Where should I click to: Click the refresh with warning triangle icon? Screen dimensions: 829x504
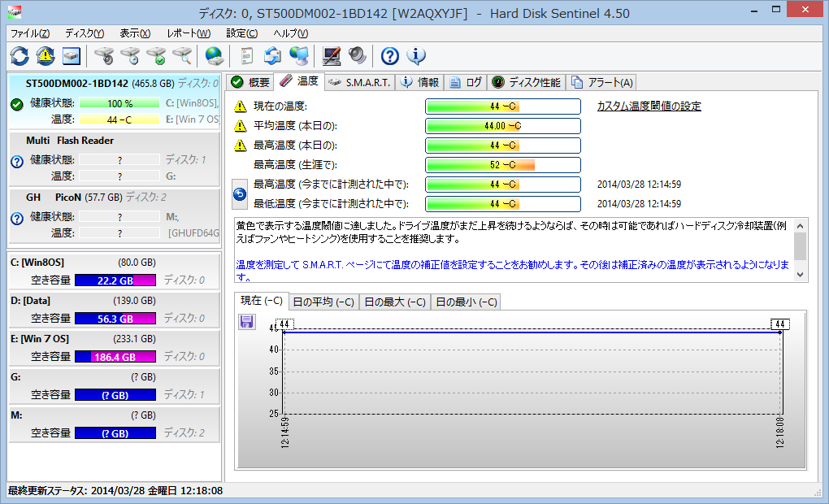(x=46, y=55)
